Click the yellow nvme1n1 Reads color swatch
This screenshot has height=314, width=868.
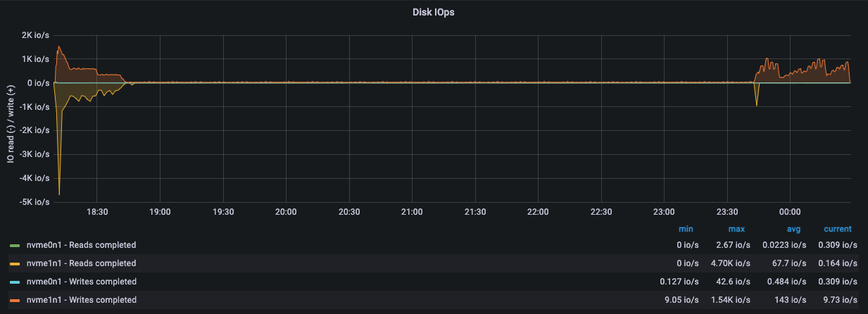(x=14, y=263)
